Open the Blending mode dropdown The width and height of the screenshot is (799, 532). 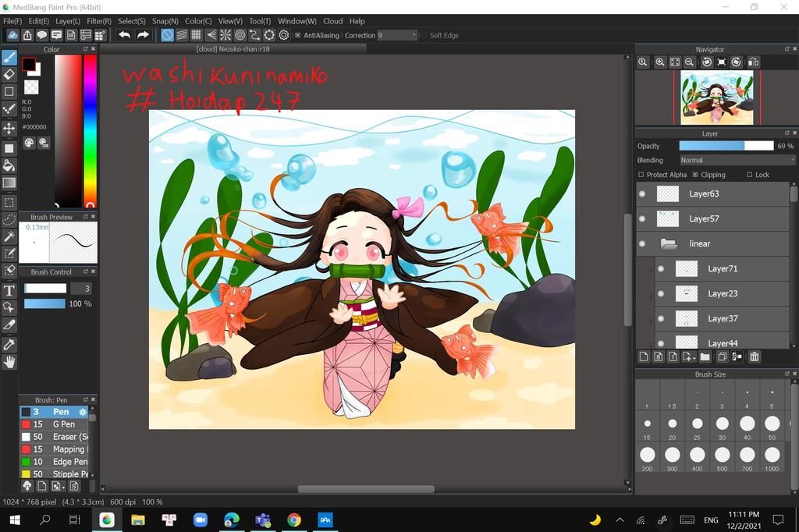[x=737, y=160]
